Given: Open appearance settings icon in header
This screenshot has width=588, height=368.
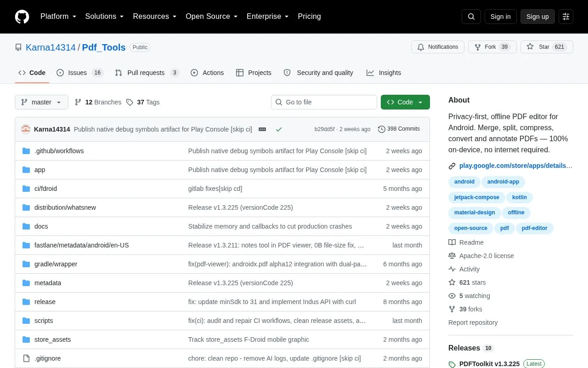Looking at the screenshot, I should [x=566, y=17].
